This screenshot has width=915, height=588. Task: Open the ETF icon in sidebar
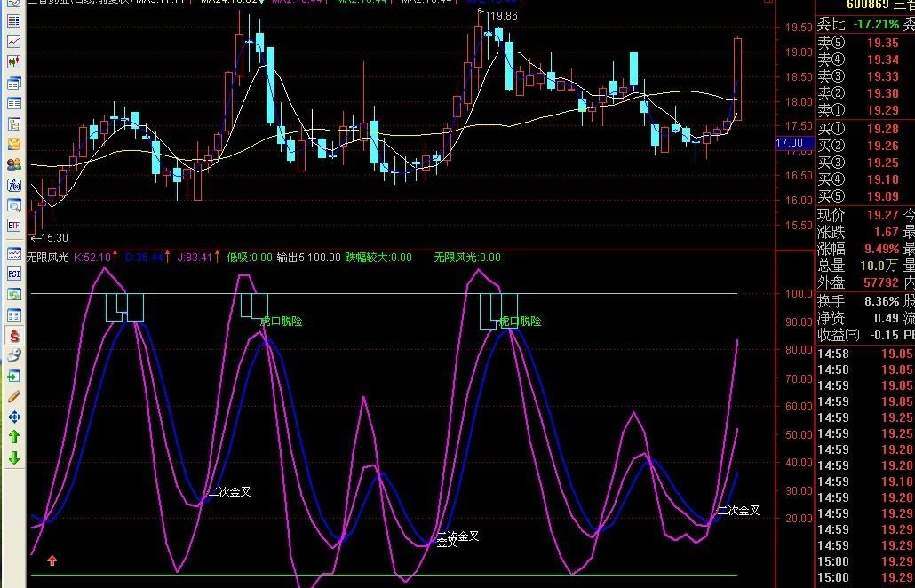(13, 226)
